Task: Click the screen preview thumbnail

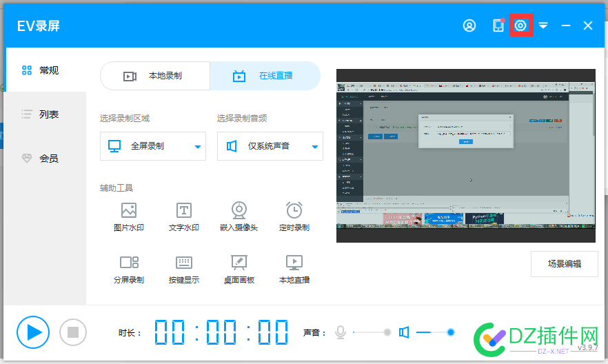Action: [x=466, y=156]
